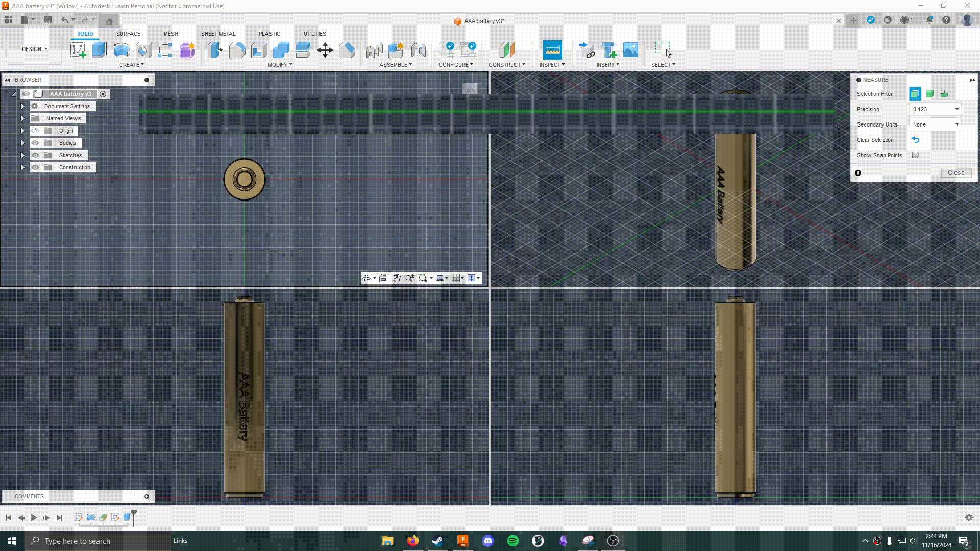The width and height of the screenshot is (980, 551).
Task: Expand the Named Views node
Action: coord(22,118)
